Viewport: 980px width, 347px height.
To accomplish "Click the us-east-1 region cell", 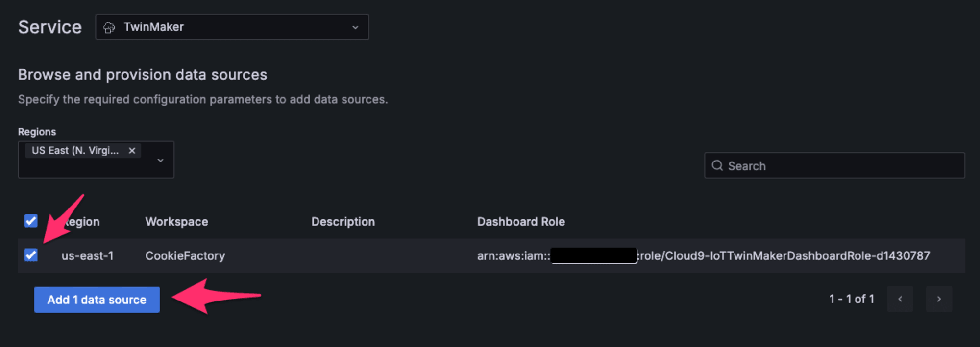I will pyautogui.click(x=87, y=255).
